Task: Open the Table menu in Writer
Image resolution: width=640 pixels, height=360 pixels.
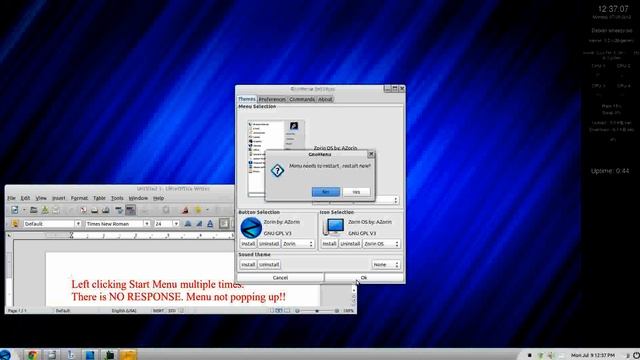Action: point(99,198)
